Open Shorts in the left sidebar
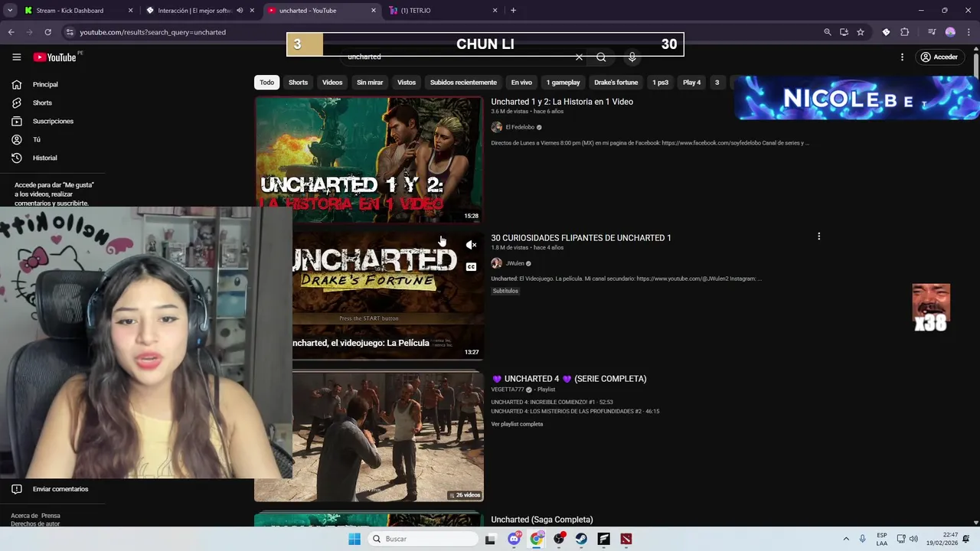Image resolution: width=980 pixels, height=551 pixels. (x=42, y=103)
